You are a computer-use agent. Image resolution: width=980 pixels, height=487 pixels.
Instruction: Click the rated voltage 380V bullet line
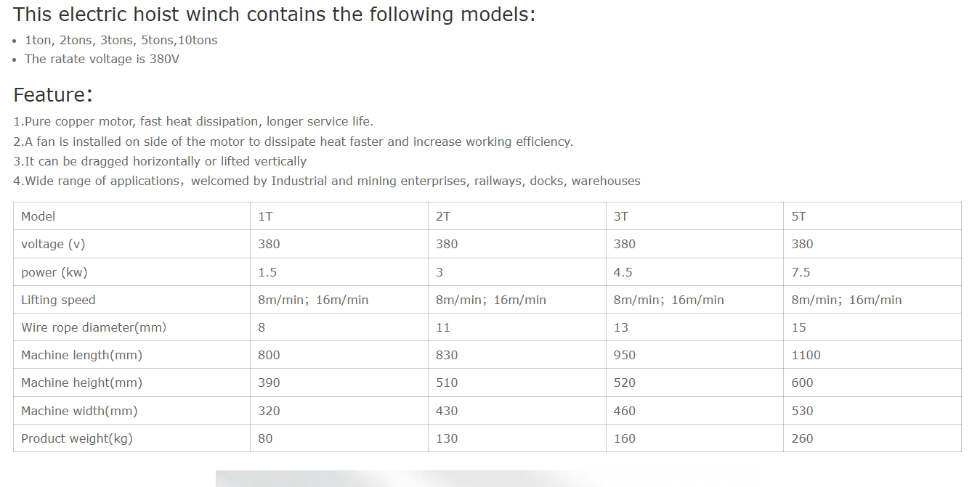click(x=102, y=60)
